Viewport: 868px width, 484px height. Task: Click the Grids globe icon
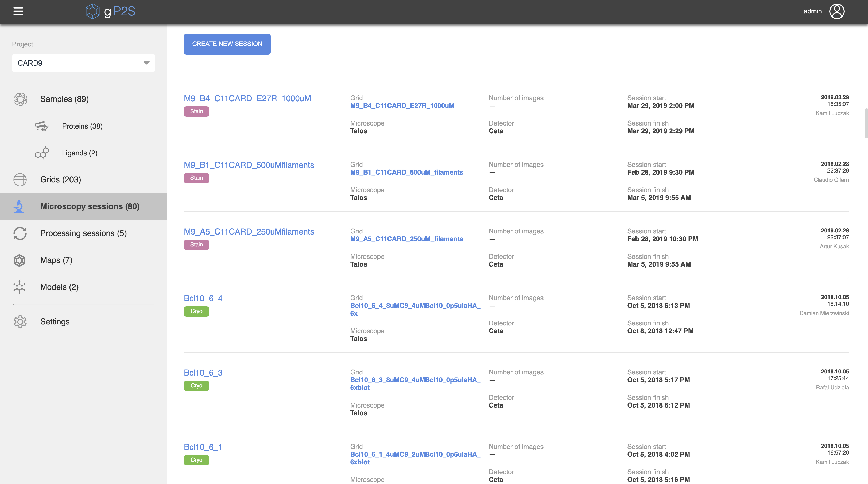tap(20, 179)
